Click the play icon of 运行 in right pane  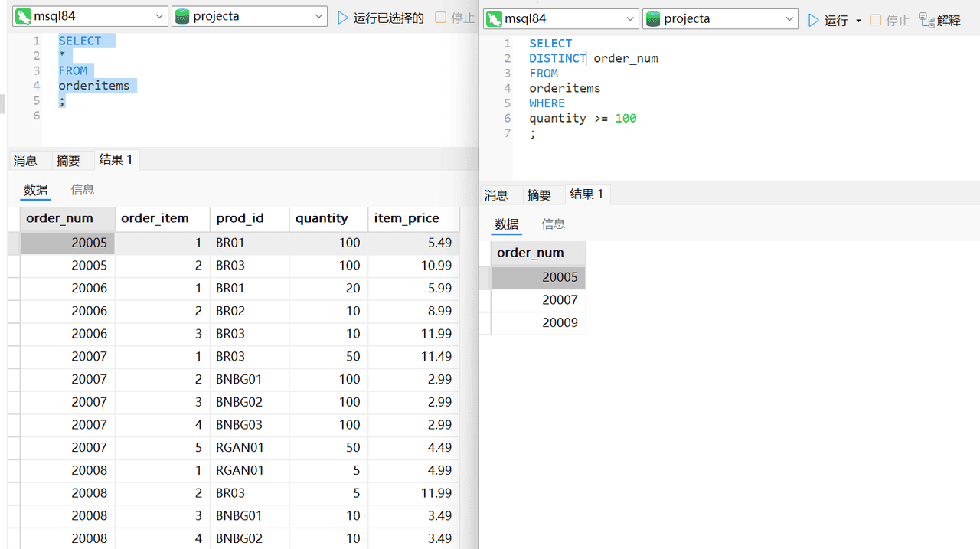coord(814,21)
